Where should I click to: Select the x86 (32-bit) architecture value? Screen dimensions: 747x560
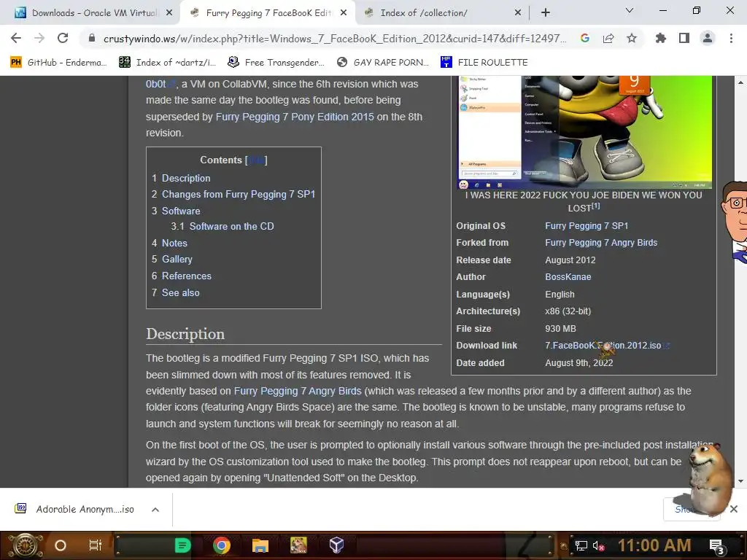tap(568, 311)
